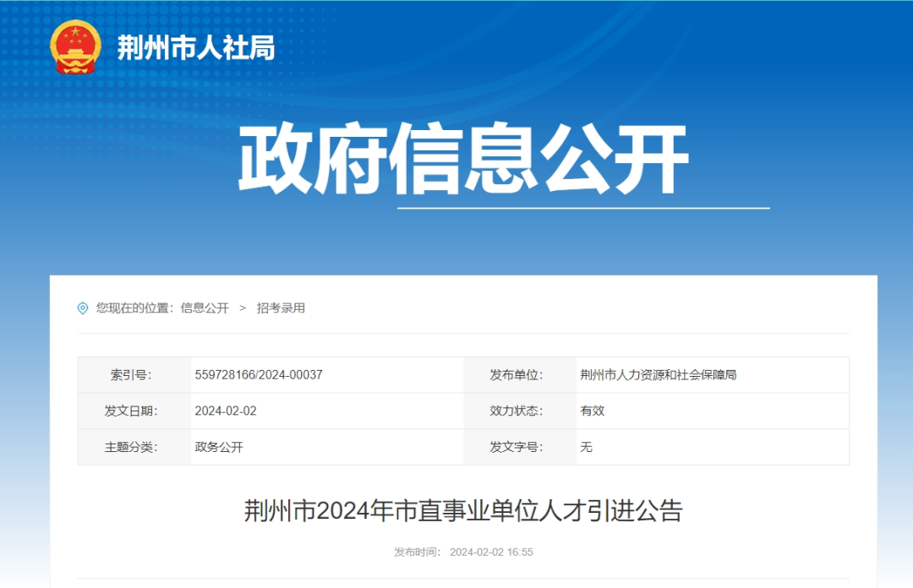Click the national emblem logo
This screenshot has width=913, height=588.
tap(75, 47)
